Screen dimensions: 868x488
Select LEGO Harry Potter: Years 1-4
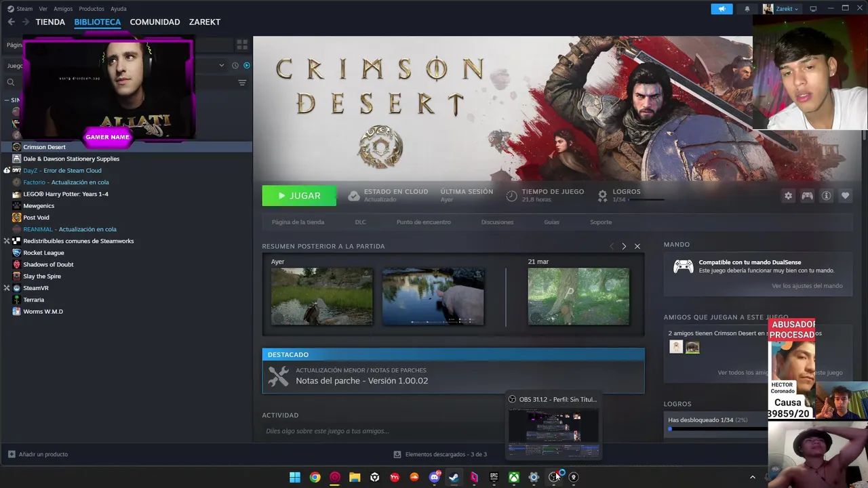click(66, 194)
